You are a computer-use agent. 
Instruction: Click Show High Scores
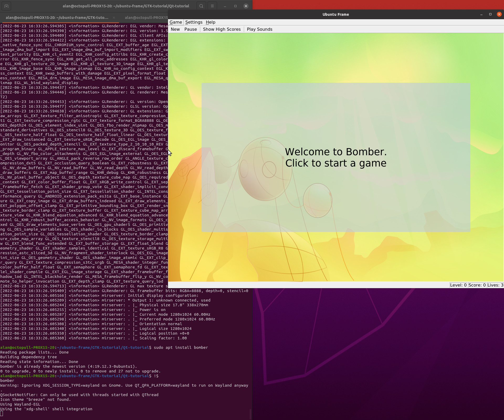[222, 29]
